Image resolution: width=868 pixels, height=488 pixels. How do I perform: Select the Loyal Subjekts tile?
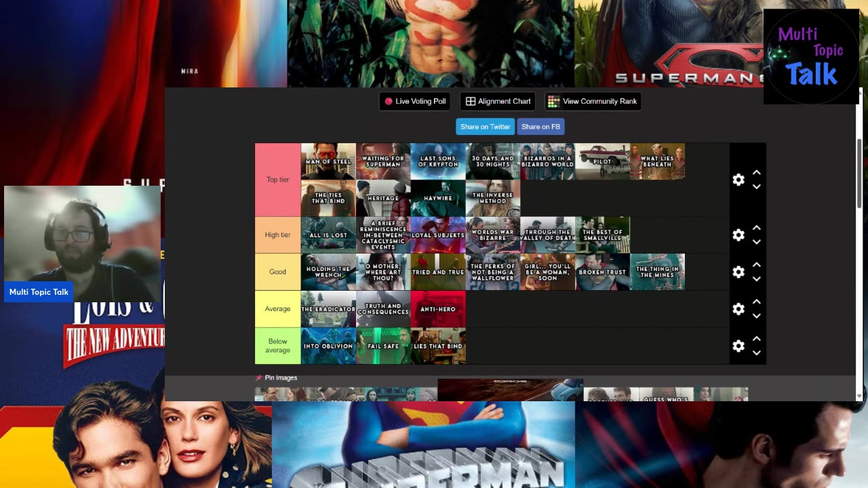(x=438, y=235)
